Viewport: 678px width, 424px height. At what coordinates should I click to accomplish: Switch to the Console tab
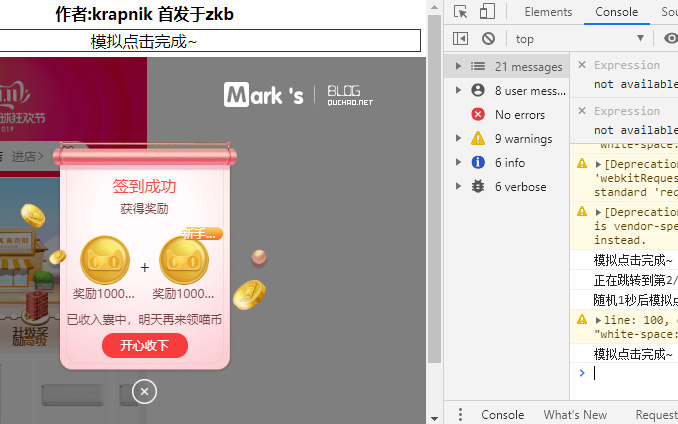click(616, 12)
